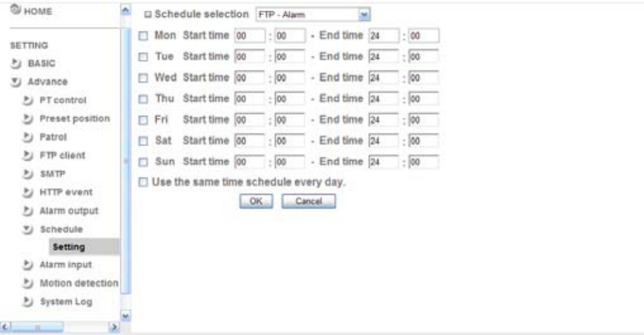Click arrow icon beside HTTP event
The width and height of the screenshot is (644, 335).
pyautogui.click(x=28, y=192)
